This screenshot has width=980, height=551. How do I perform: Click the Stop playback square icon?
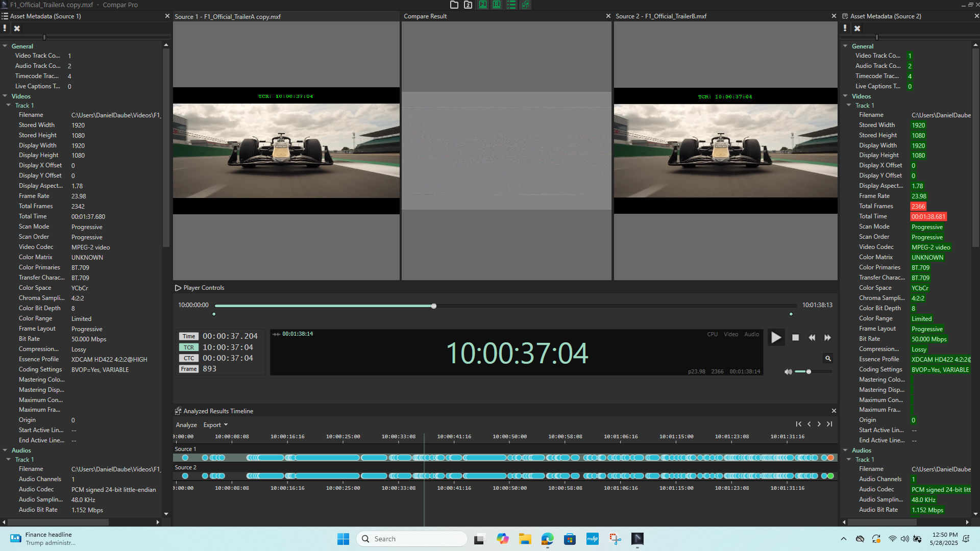[x=795, y=338]
